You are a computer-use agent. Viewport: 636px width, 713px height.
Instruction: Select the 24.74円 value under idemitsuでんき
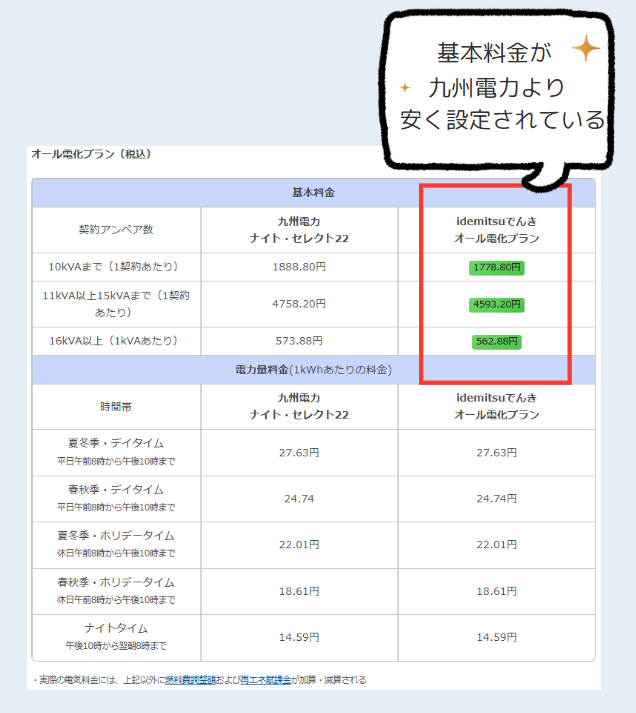(x=496, y=499)
